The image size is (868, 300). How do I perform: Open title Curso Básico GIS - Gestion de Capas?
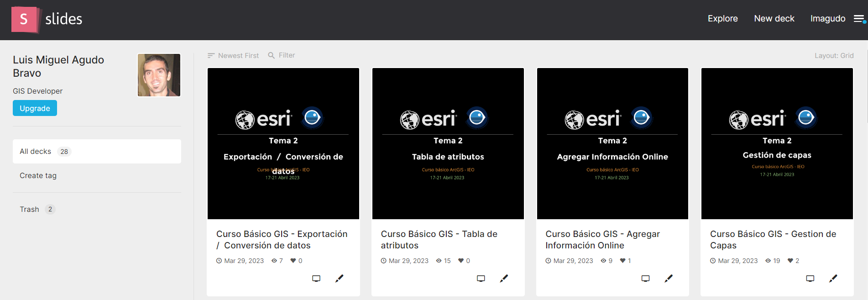point(773,240)
